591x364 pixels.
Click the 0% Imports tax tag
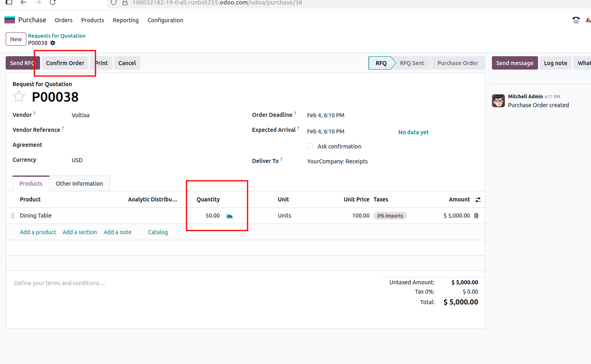[390, 216]
